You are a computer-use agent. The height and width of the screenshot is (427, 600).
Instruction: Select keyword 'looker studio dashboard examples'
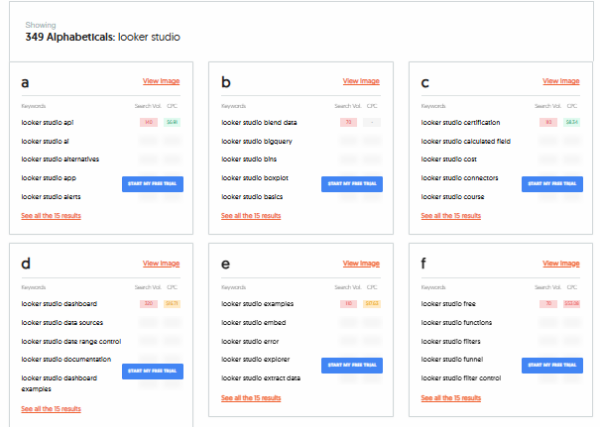pos(59,383)
